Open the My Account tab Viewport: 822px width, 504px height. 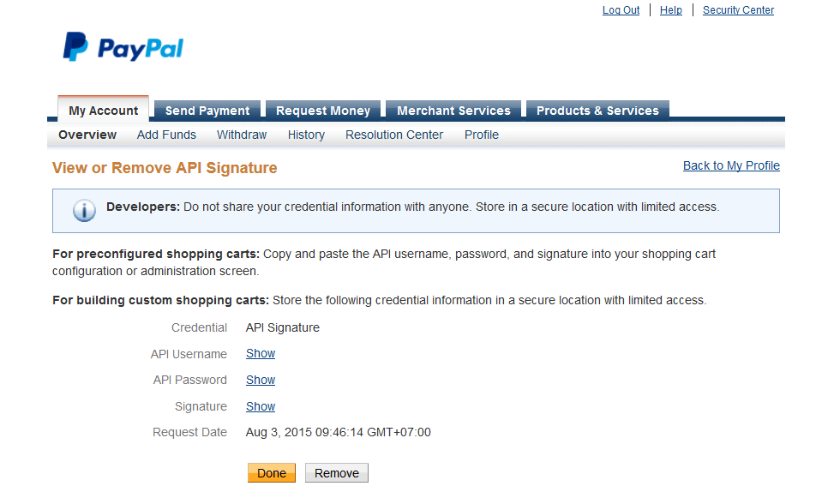(103, 111)
